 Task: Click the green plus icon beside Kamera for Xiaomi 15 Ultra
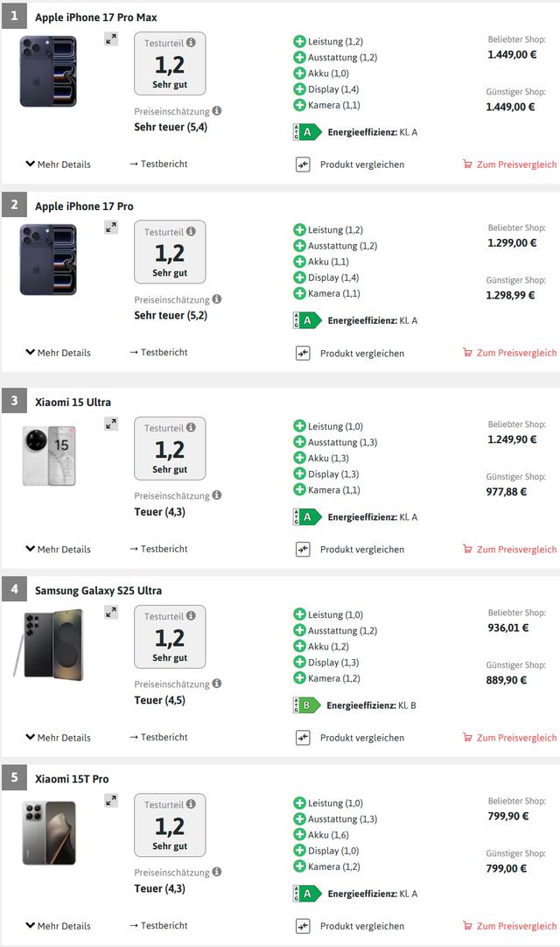pyautogui.click(x=299, y=490)
